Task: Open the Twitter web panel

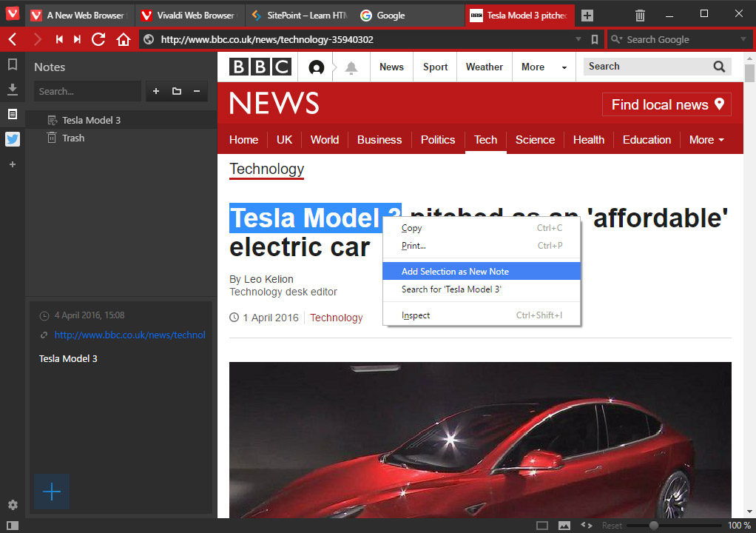Action: click(12, 139)
